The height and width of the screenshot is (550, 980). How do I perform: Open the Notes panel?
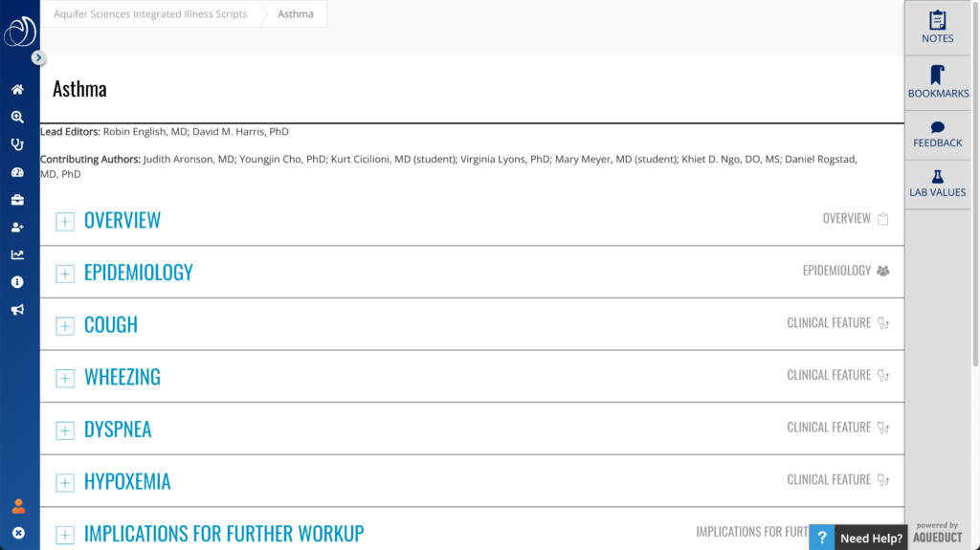click(x=937, y=27)
